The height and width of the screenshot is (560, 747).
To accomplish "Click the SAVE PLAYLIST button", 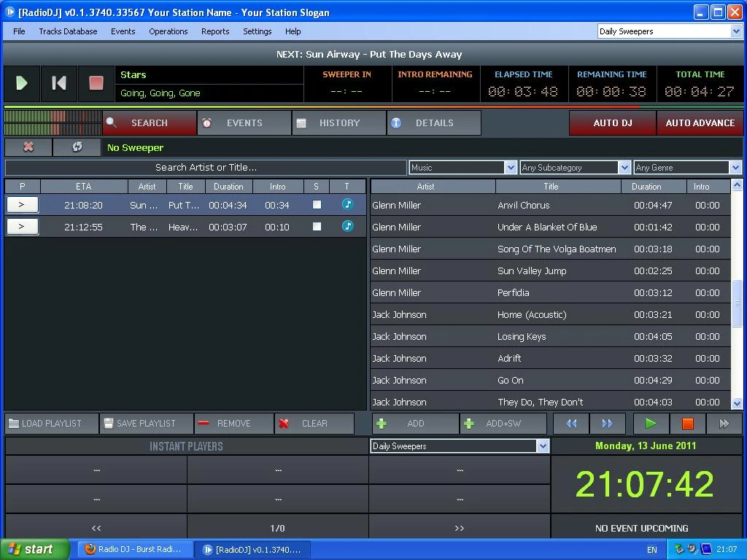I will pyautogui.click(x=145, y=423).
